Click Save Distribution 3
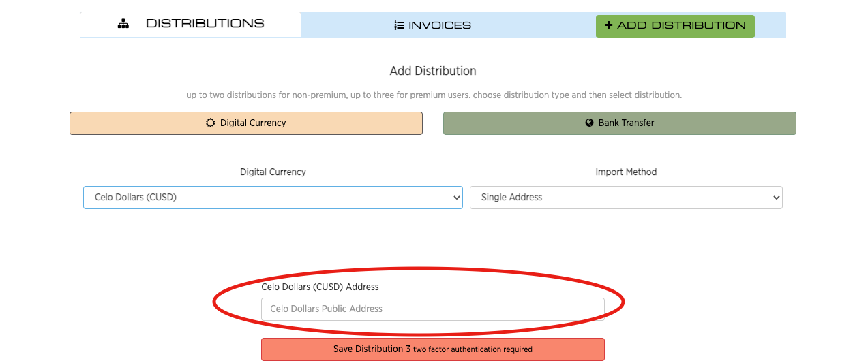The width and height of the screenshot is (868, 361). point(432,349)
